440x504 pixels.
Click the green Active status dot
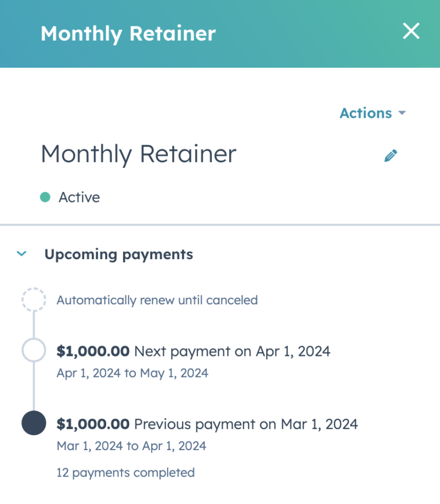(45, 197)
